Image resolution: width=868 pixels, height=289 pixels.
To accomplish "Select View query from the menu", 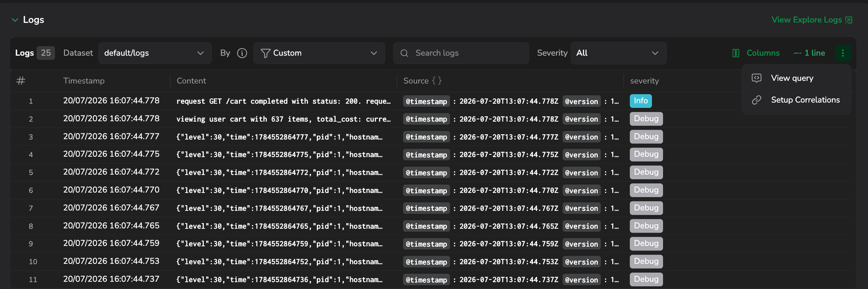I will [x=797, y=78].
